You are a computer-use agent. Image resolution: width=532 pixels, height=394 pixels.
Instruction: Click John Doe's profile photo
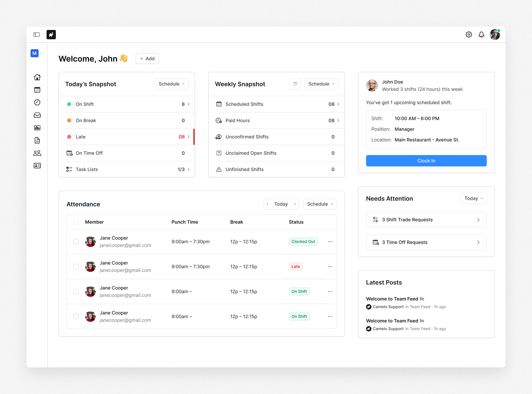tap(372, 85)
